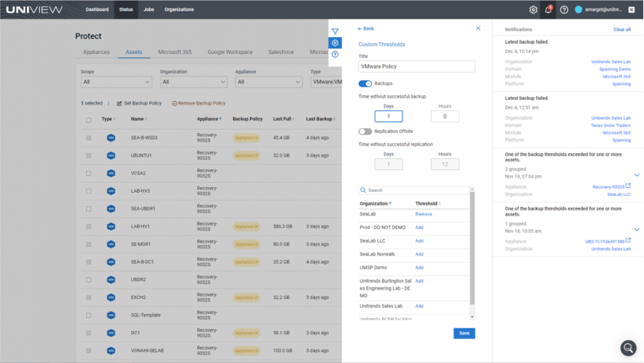The height and width of the screenshot is (363, 644).
Task: Open the filter funnel icon
Action: pyautogui.click(x=335, y=31)
